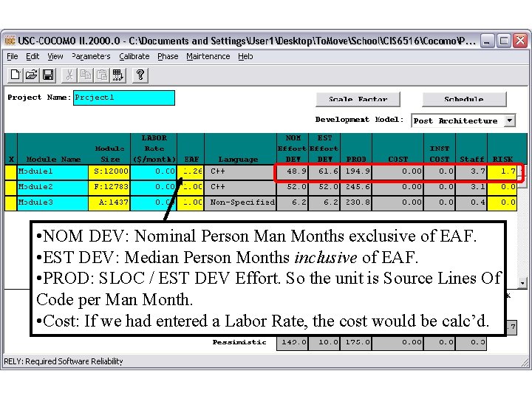Close the USC-COCOMO window
The image size is (532, 399).
tap(519, 41)
